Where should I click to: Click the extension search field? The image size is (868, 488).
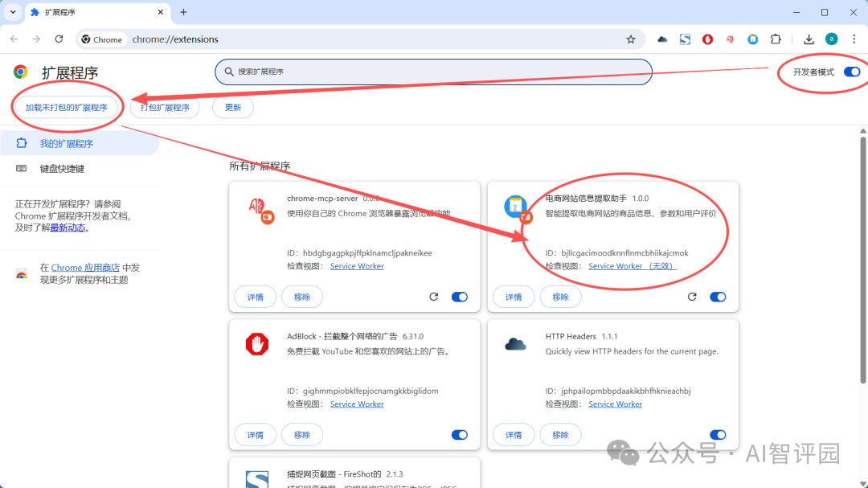pyautogui.click(x=433, y=72)
